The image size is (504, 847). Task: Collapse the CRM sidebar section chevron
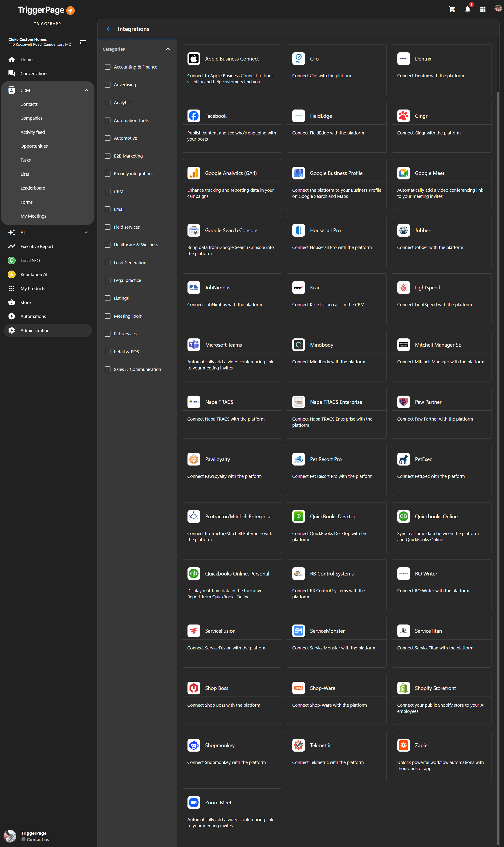click(x=86, y=90)
